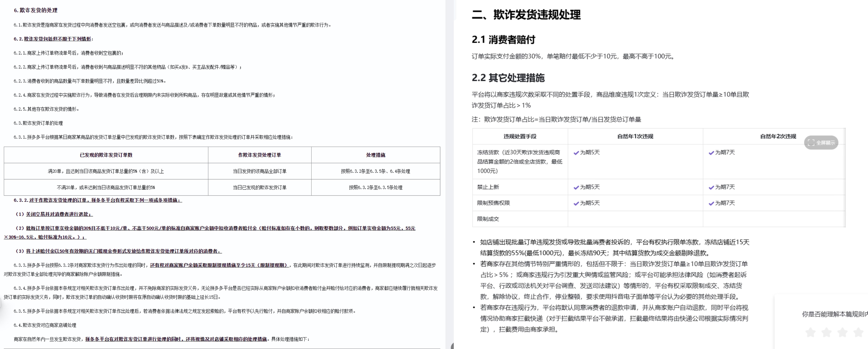This screenshot has width=868, height=349.
Task: Click checkmark in 冻结货款 row under 自然年2次违规
Action: click(711, 153)
